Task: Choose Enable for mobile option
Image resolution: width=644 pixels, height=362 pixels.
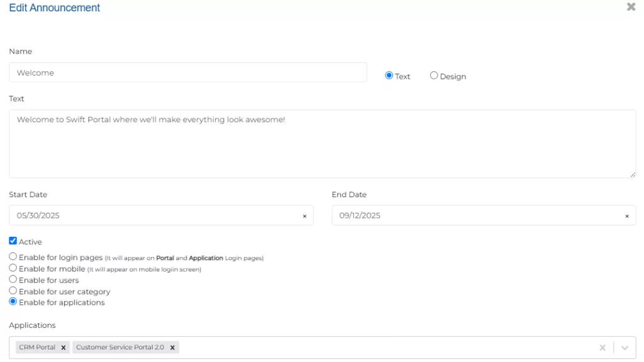Action: pyautogui.click(x=13, y=268)
